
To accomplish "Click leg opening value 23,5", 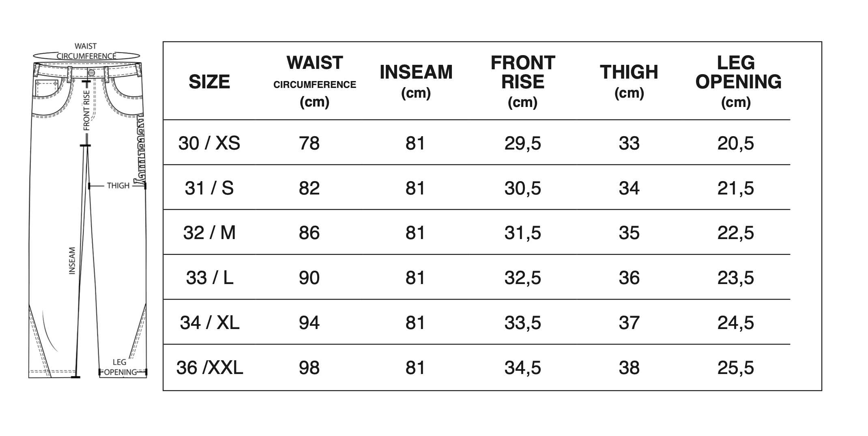I will (x=735, y=278).
